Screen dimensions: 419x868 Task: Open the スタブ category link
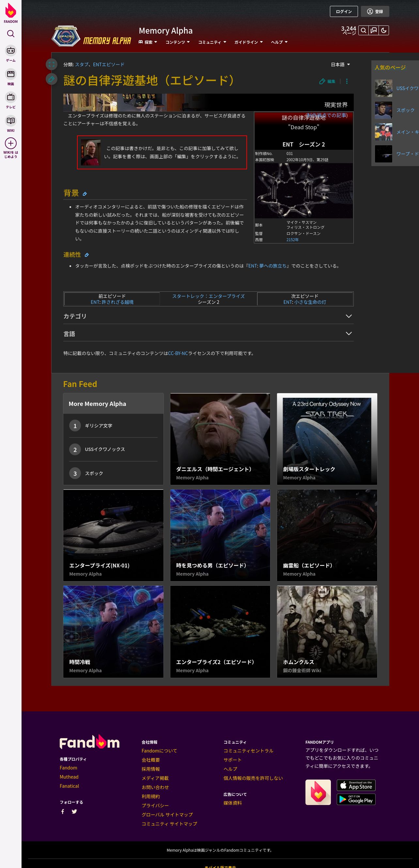82,64
